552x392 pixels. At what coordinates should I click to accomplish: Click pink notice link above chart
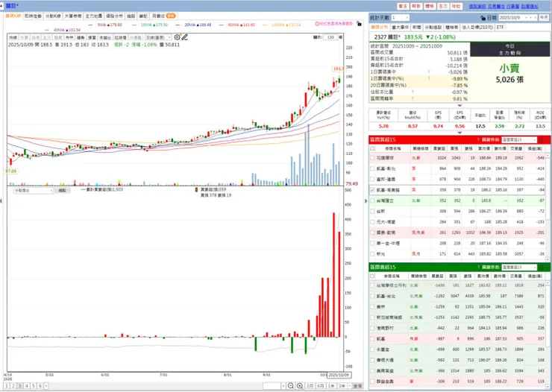(x=333, y=24)
